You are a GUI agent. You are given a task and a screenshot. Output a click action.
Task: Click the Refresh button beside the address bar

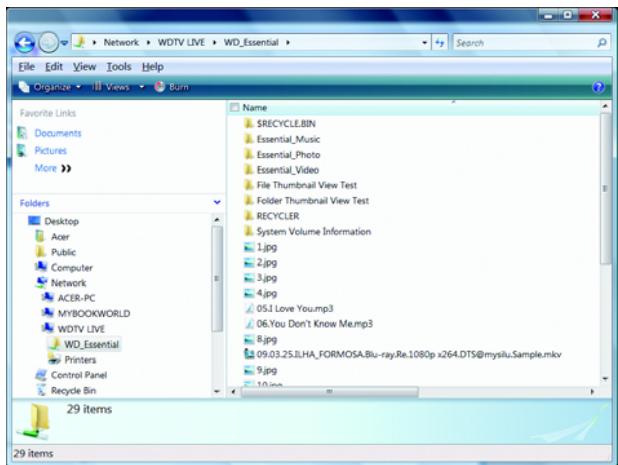click(440, 43)
